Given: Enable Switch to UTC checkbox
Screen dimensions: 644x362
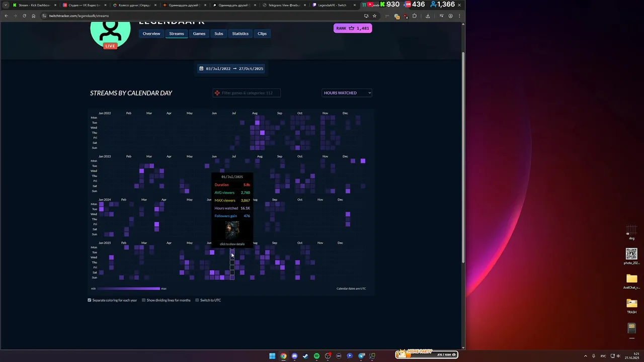Looking at the screenshot, I should click(197, 300).
